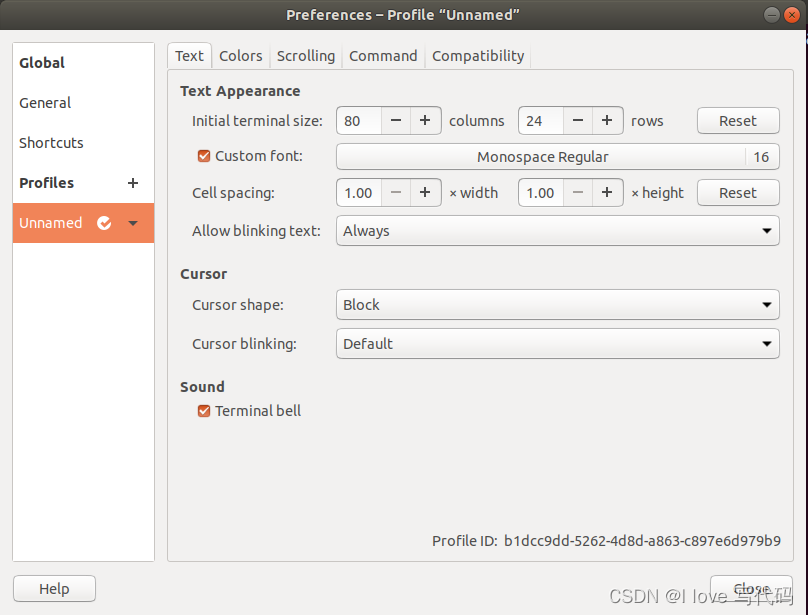Increase the columns value with plus
Viewport: 808px width, 615px height.
[x=425, y=121]
